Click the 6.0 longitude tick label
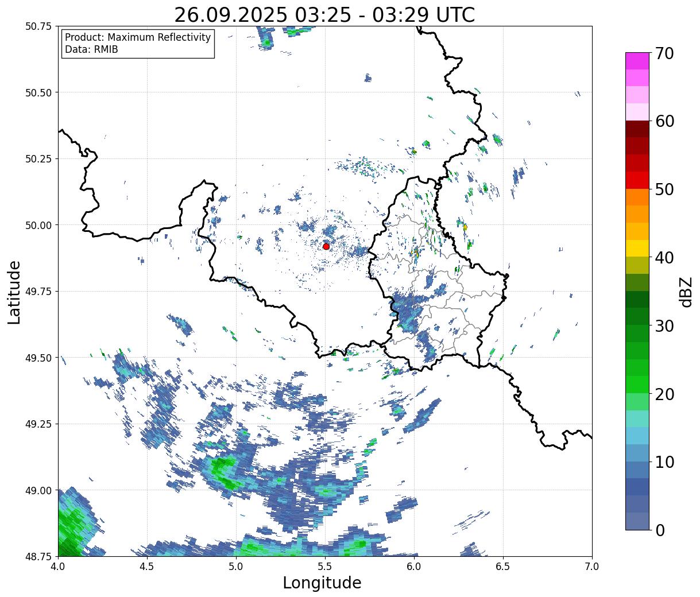The image size is (700, 597). coord(414,567)
